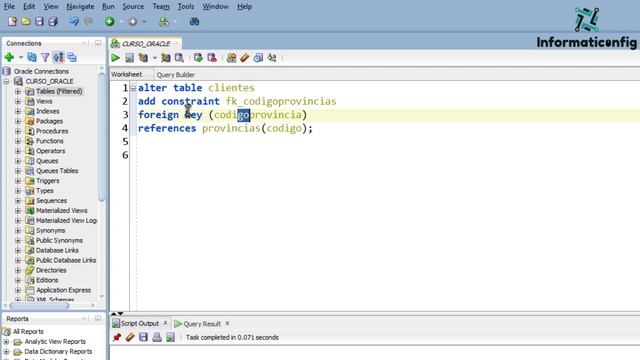The height and width of the screenshot is (360, 640).
Task: Open SQL History icon in worksheet toolbar
Action: tap(258, 58)
